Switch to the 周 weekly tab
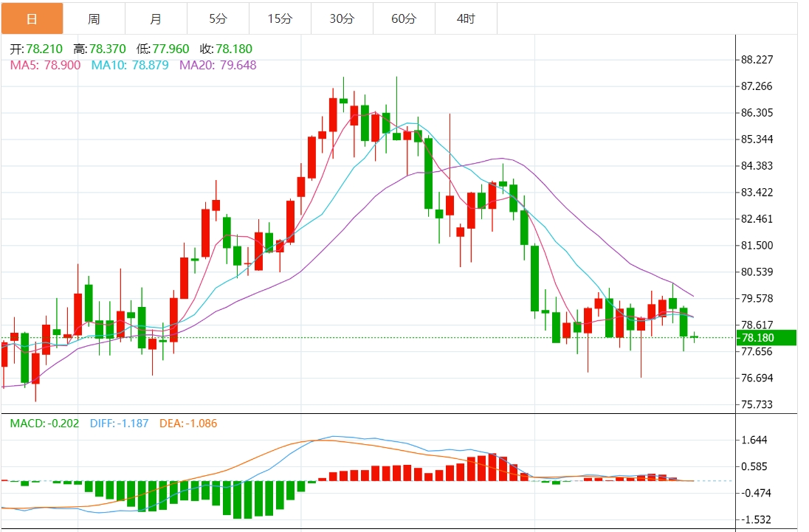The width and height of the screenshot is (809, 532). 94,18
